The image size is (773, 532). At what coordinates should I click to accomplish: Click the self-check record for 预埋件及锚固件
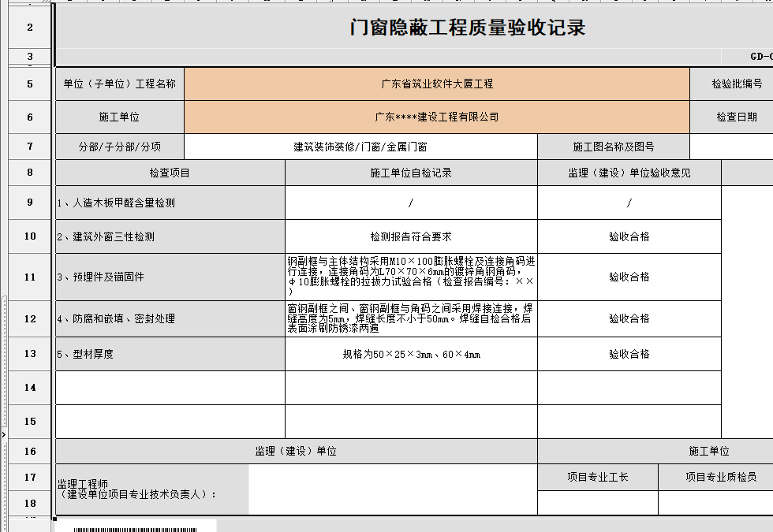click(x=411, y=277)
